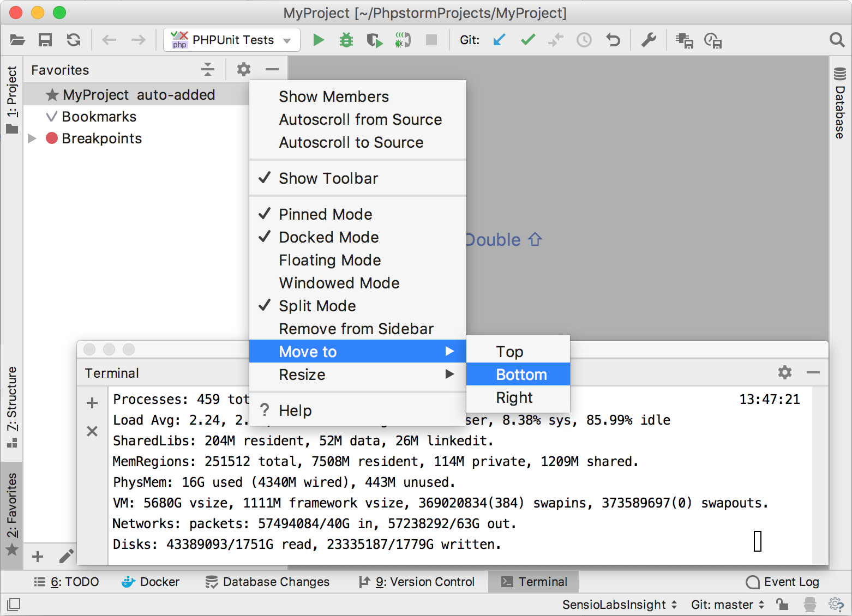This screenshot has height=616, width=852.
Task: Start debugging with the bug icon
Action: pos(346,40)
